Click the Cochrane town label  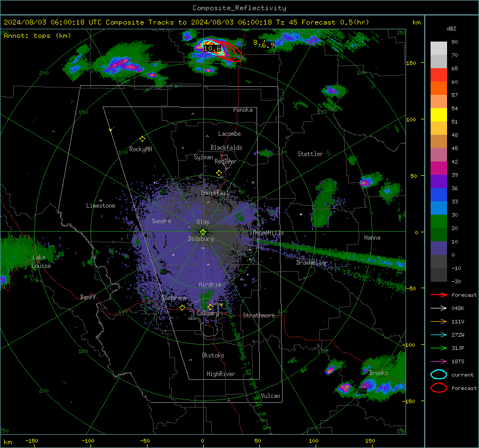174,298
